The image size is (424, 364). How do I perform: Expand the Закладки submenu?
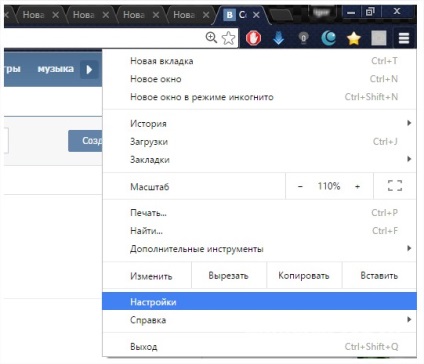pyautogui.click(x=259, y=160)
